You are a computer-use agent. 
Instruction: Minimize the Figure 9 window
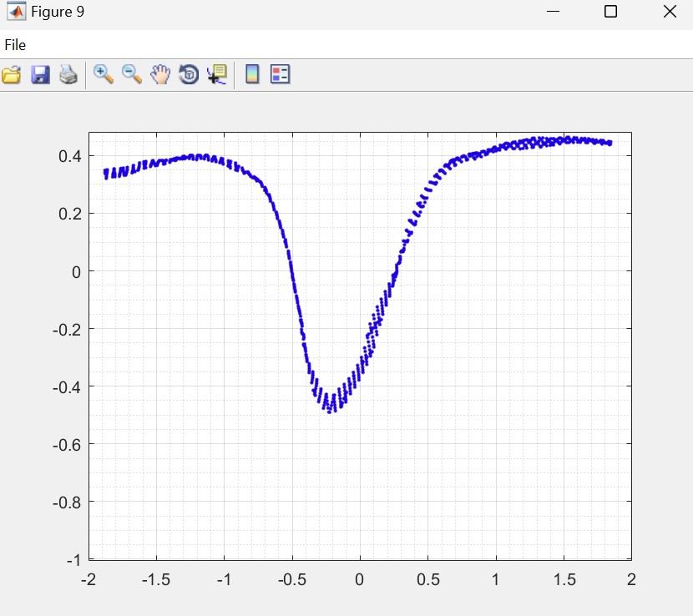pos(553,12)
